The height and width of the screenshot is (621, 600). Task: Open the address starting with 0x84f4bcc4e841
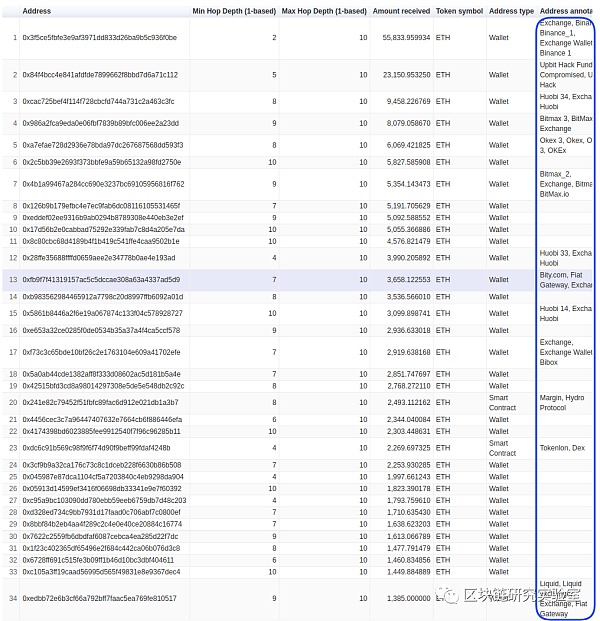(x=100, y=75)
